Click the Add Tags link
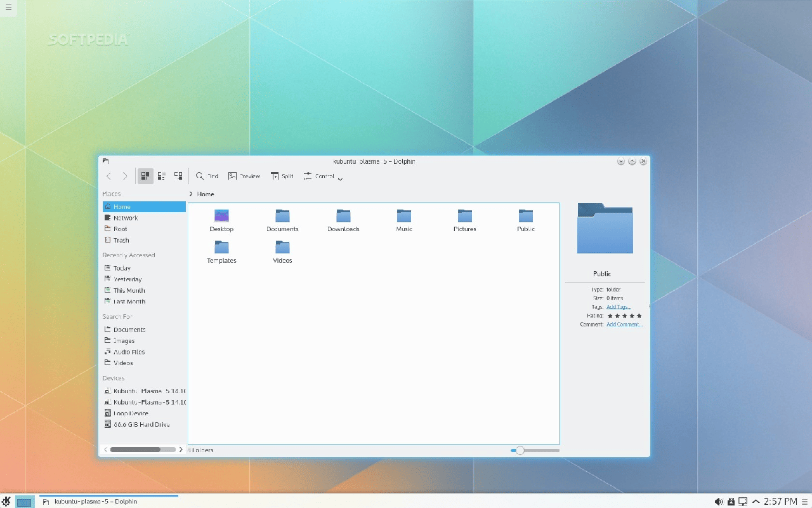Image resolution: width=812 pixels, height=508 pixels. (618, 307)
